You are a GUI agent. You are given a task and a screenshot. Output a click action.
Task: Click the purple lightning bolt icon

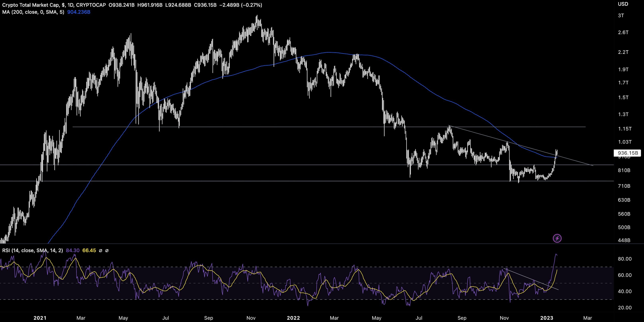point(557,238)
